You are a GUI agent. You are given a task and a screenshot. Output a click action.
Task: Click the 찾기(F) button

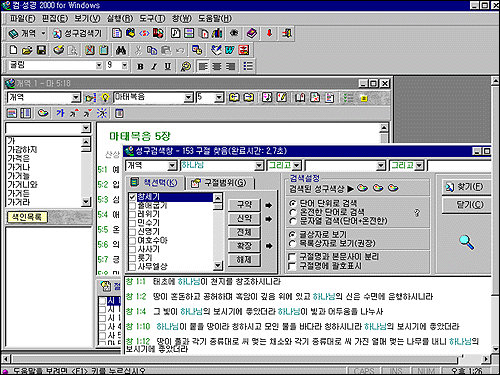(x=466, y=187)
